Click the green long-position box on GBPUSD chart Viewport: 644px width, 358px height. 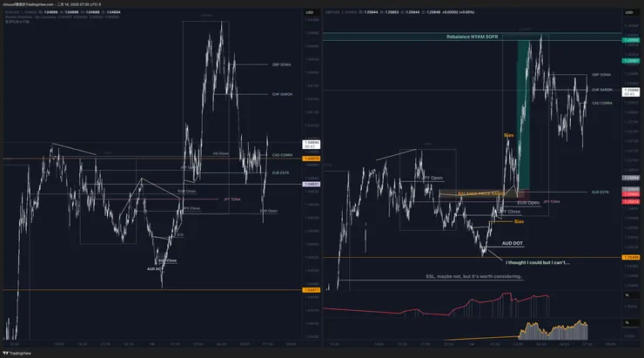(x=523, y=115)
